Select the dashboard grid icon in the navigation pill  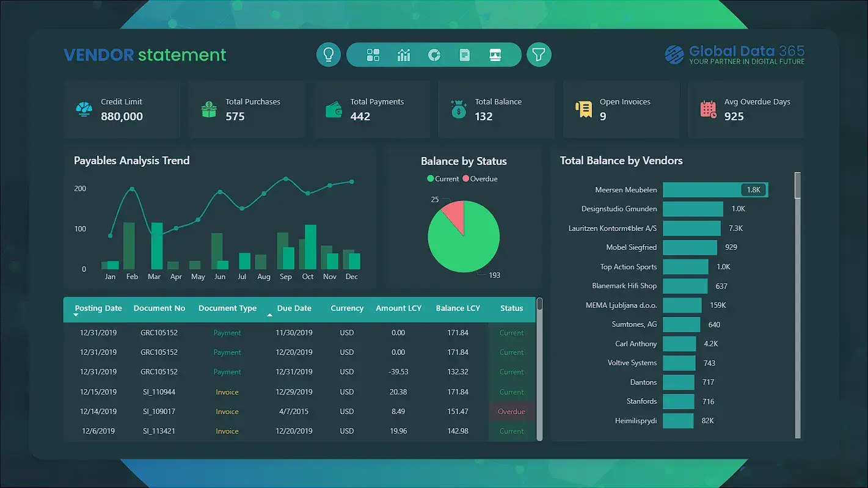(373, 54)
